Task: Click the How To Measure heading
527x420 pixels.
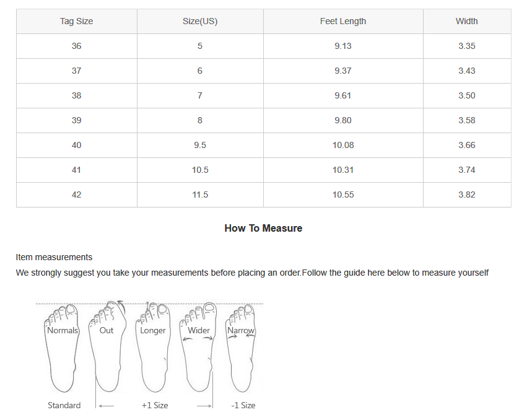Action: coord(263,228)
